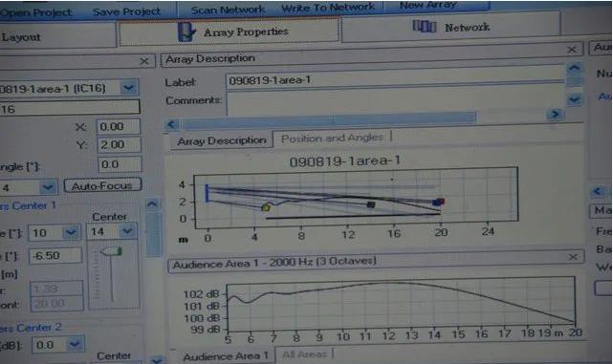Image resolution: width=613 pixels, height=364 pixels.
Task: Click the Label text field
Action: point(395,80)
